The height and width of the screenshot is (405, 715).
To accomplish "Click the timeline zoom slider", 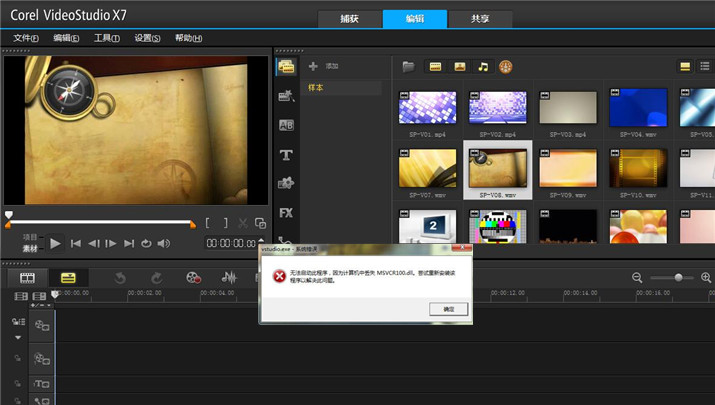I will click(678, 277).
